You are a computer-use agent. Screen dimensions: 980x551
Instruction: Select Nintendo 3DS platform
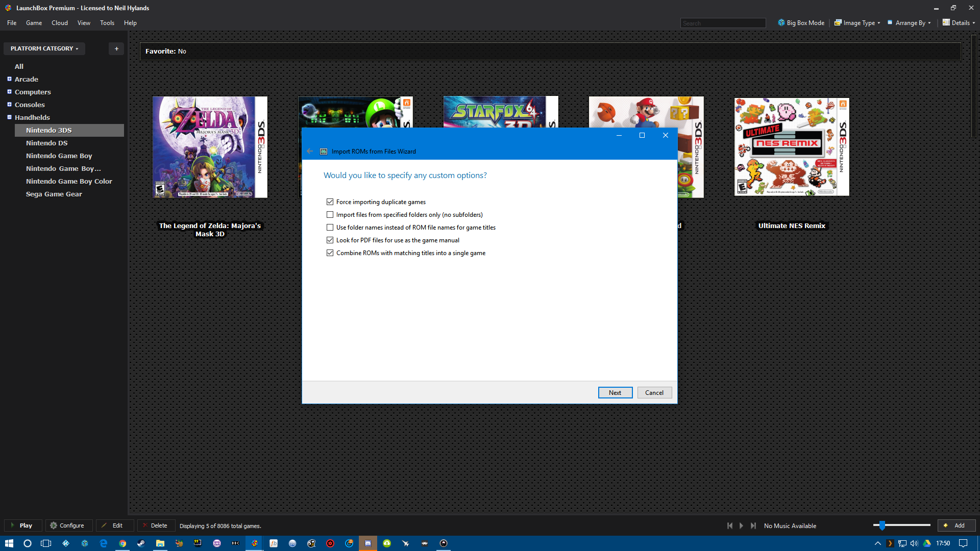click(69, 130)
